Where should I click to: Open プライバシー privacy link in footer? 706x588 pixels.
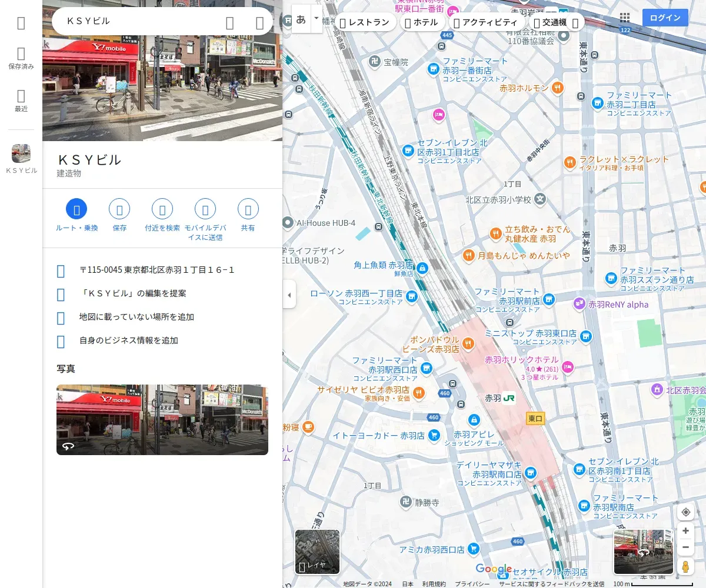[x=472, y=584]
